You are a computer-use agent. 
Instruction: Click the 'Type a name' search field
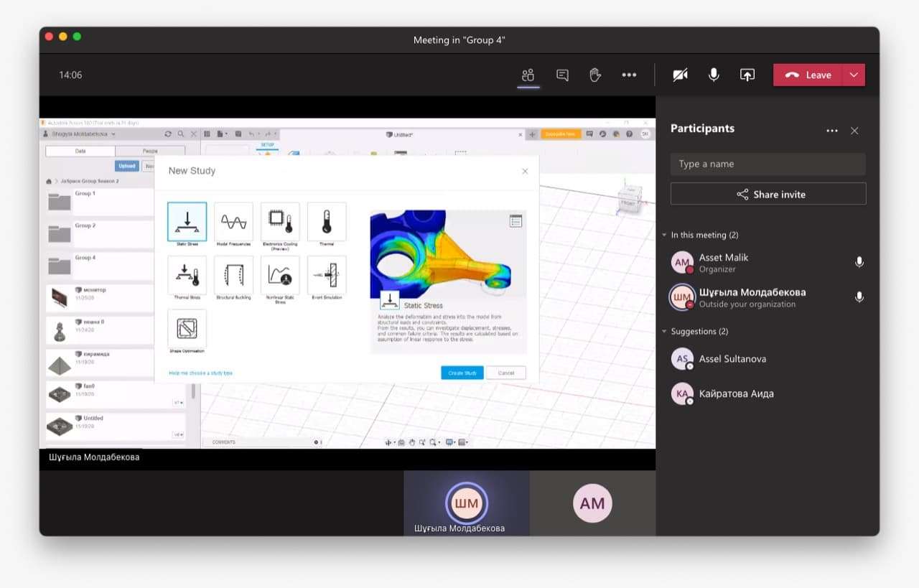768,164
